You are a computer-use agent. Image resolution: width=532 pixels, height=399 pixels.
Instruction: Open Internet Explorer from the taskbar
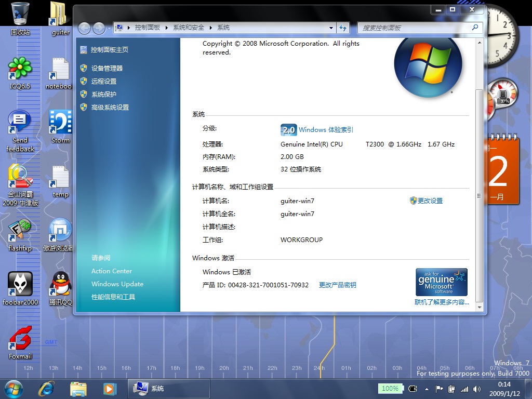tap(46, 389)
